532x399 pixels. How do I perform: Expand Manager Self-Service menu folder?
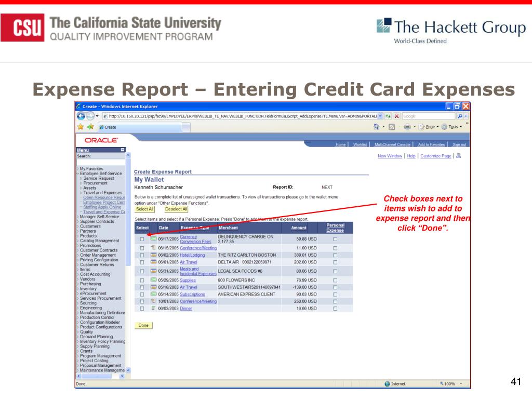click(x=78, y=217)
